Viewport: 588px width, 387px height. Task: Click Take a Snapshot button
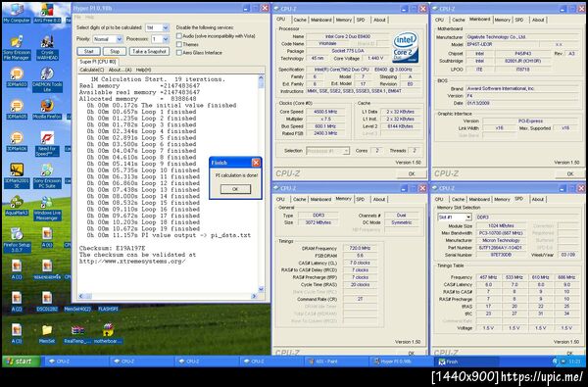tap(149, 51)
